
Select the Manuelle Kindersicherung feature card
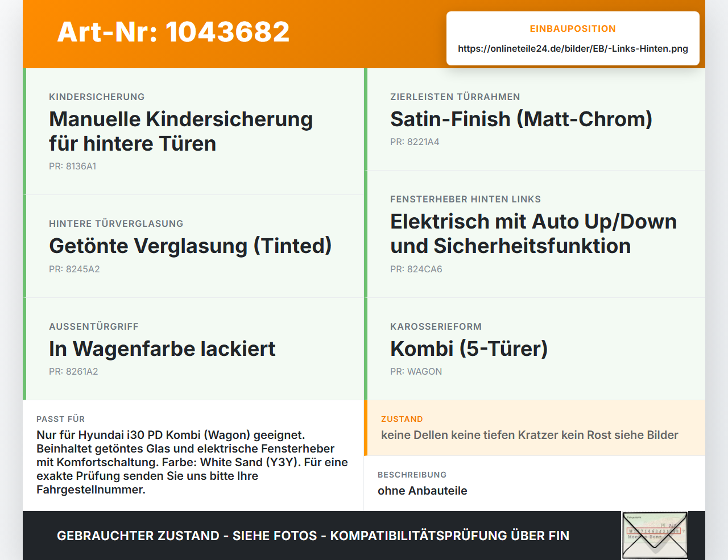click(x=193, y=131)
